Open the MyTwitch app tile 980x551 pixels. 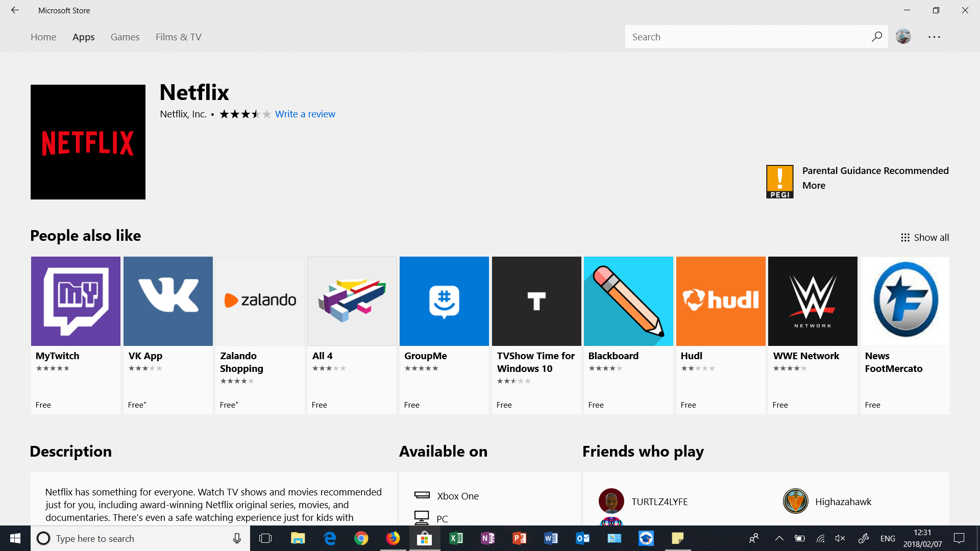76,335
